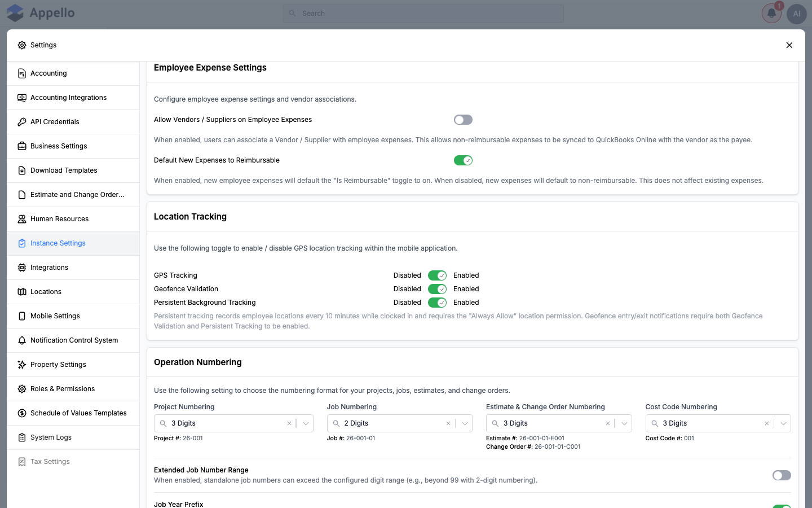The width and height of the screenshot is (812, 508).
Task: Clear the Project Numbering 3 Digits selection
Action: tap(289, 423)
